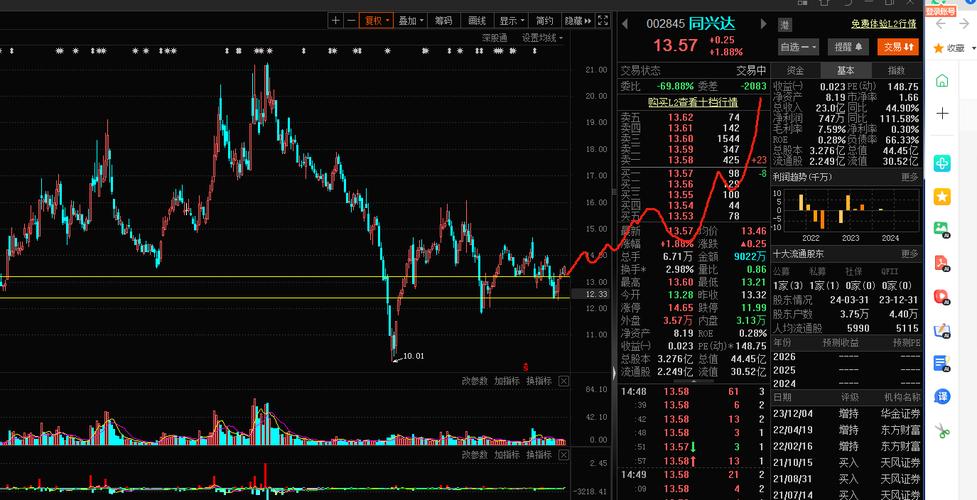This screenshot has width=977, height=500.
Task: Toggle the 简约 simple display mode
Action: [x=544, y=20]
